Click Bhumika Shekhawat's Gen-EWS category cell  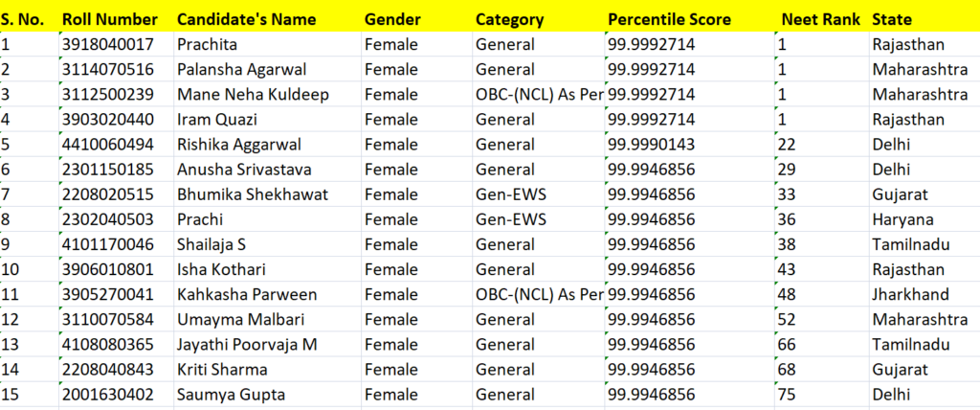click(x=538, y=194)
